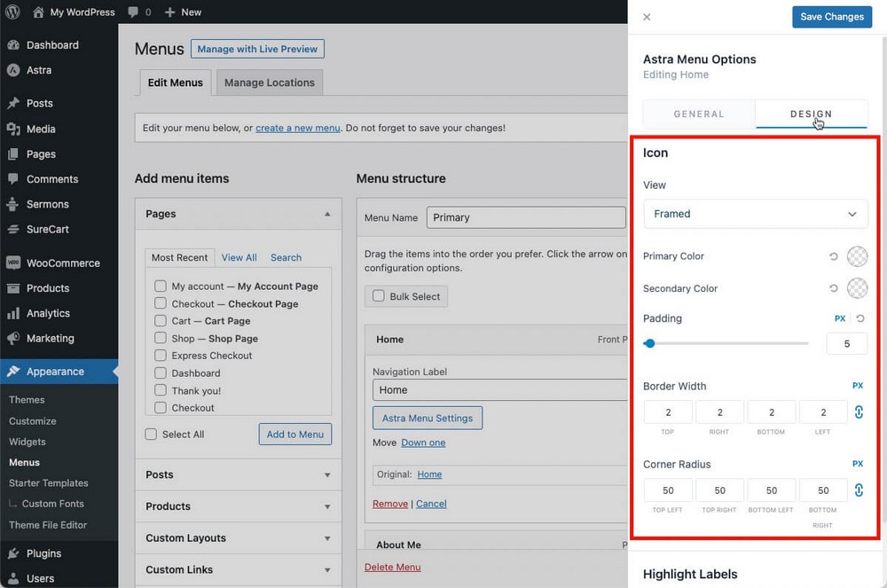The image size is (887, 588).
Task: Reset the Padding value
Action: click(860, 318)
